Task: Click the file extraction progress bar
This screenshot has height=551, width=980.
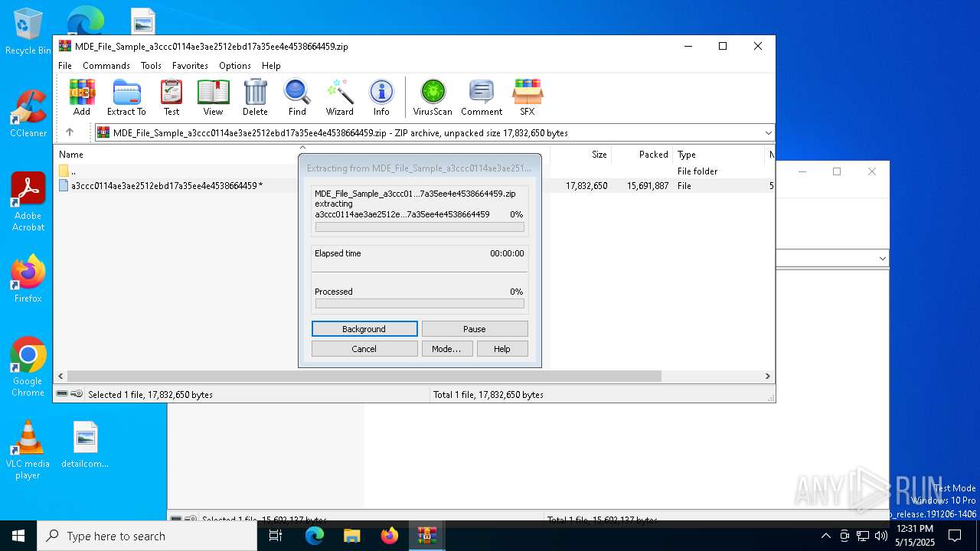Action: pos(420,227)
